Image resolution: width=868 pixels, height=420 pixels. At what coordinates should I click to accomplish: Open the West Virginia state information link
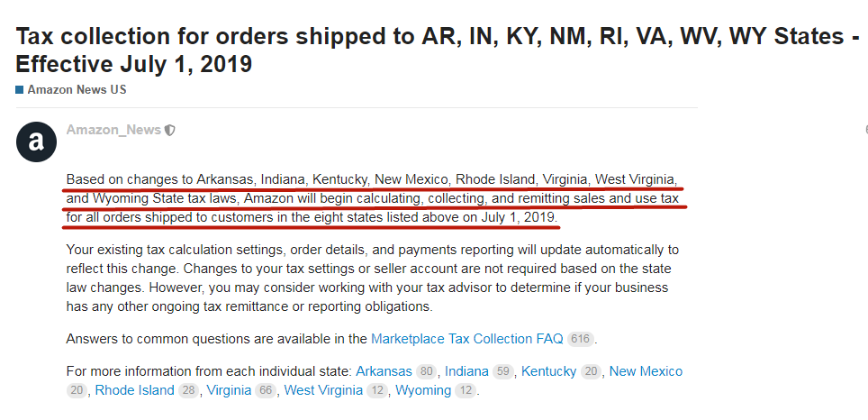pyautogui.click(x=323, y=390)
